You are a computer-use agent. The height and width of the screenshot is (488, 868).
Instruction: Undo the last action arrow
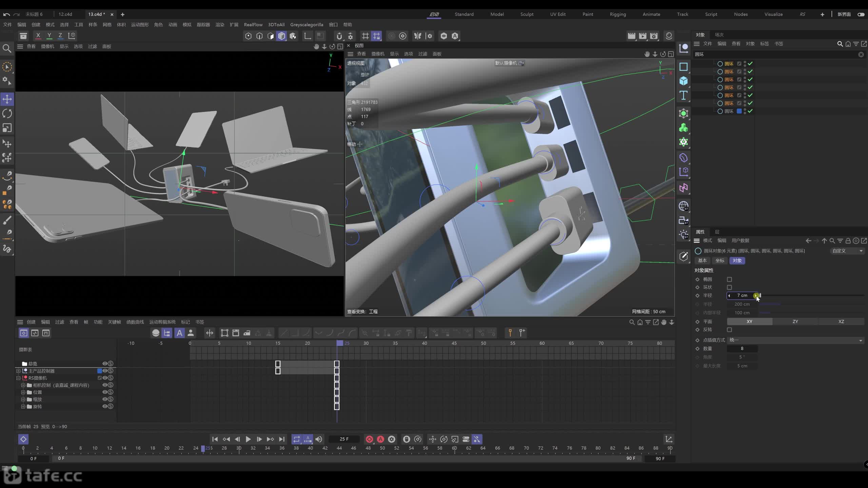(x=6, y=14)
